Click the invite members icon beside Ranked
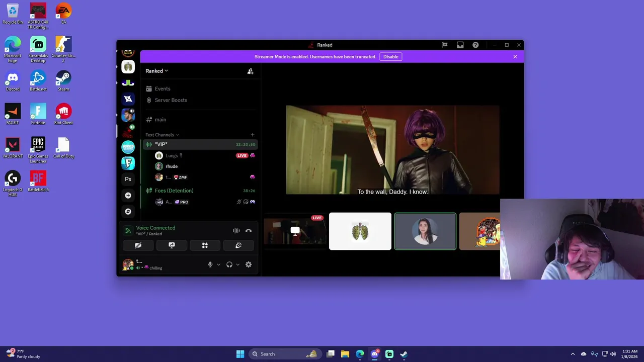 point(250,71)
